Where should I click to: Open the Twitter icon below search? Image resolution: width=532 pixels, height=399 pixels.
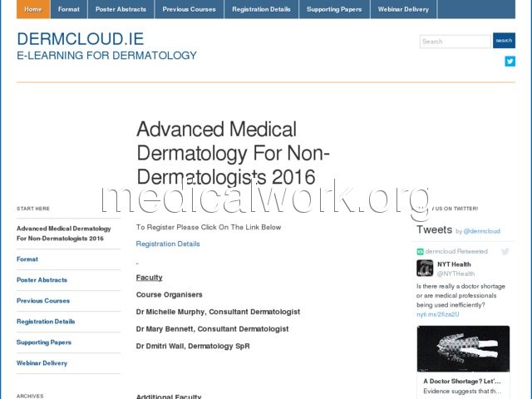(x=510, y=62)
